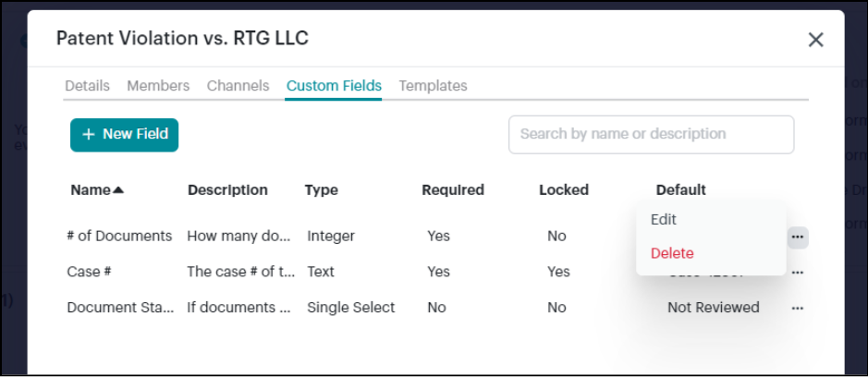
Task: Click the ascending sort arrow beside Name
Action: click(x=118, y=190)
